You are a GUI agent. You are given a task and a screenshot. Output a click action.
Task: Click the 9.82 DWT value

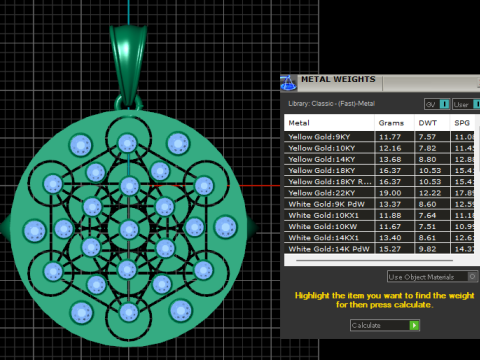coord(427,249)
